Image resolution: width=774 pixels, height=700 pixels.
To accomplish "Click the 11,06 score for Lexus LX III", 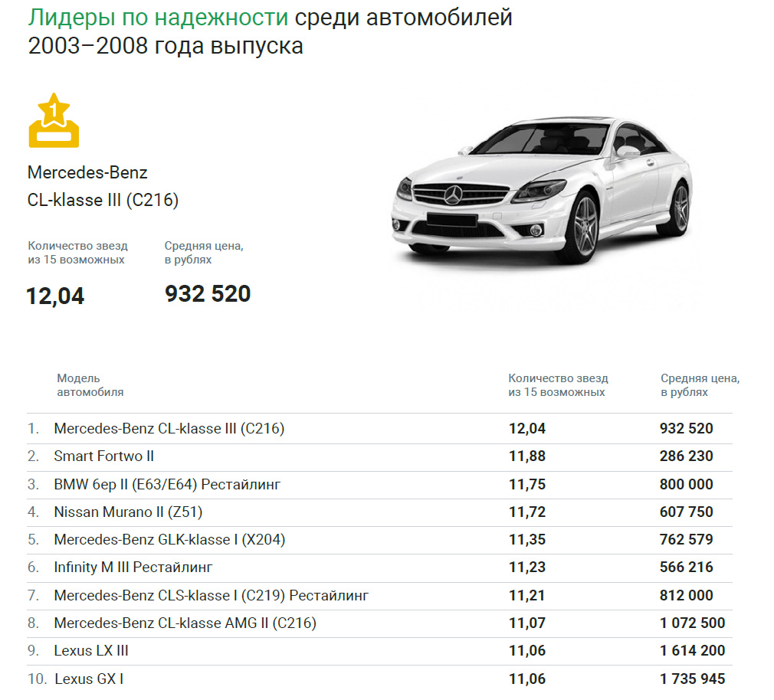I will point(527,651).
